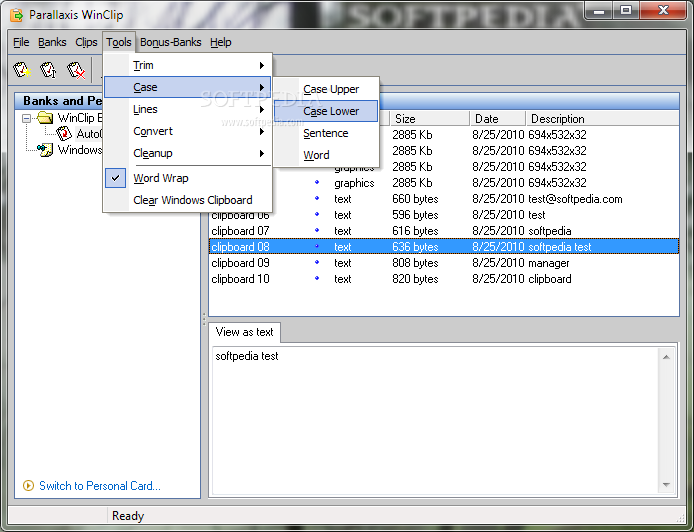
Task: Minimize the WinClip window
Action: [x=599, y=11]
